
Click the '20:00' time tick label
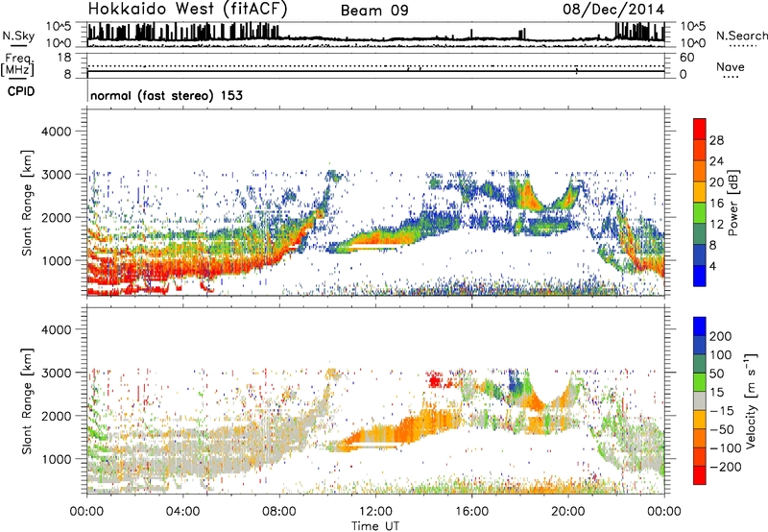pyautogui.click(x=567, y=512)
